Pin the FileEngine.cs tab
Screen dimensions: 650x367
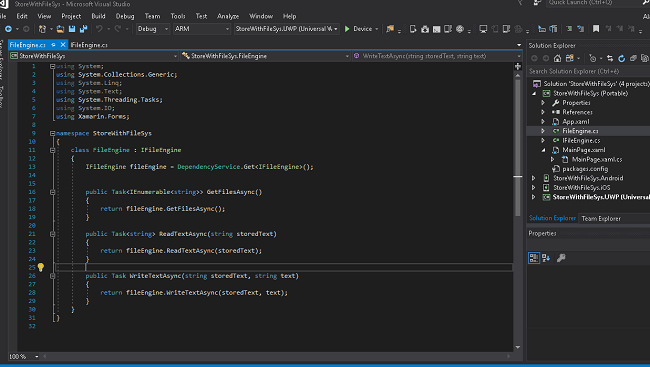click(53, 45)
